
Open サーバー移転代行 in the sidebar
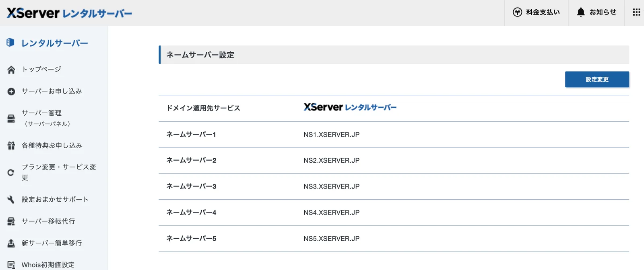point(48,221)
